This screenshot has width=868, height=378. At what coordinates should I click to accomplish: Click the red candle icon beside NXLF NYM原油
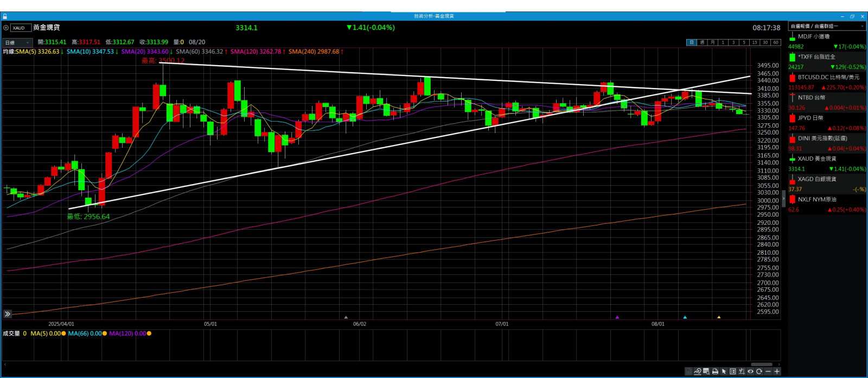point(792,199)
